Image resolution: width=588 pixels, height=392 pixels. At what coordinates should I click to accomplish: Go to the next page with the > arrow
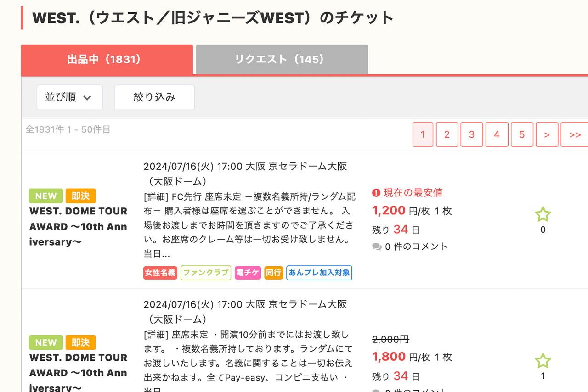[x=547, y=134]
